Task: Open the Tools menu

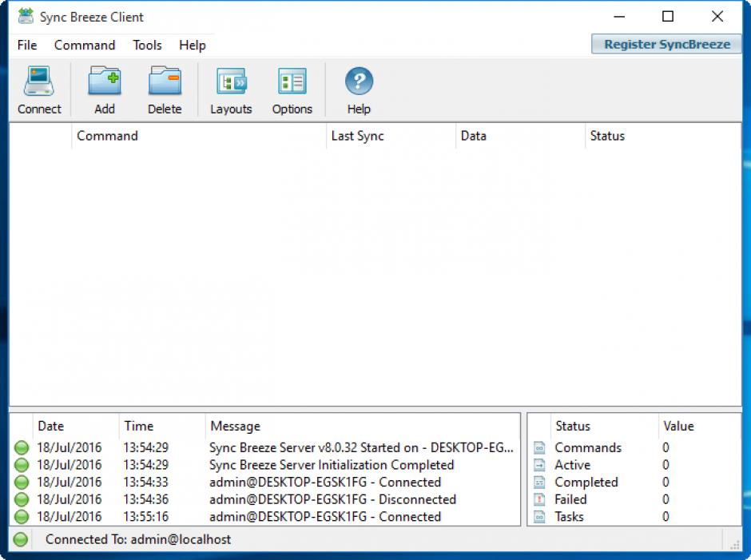Action: pyautogui.click(x=147, y=46)
